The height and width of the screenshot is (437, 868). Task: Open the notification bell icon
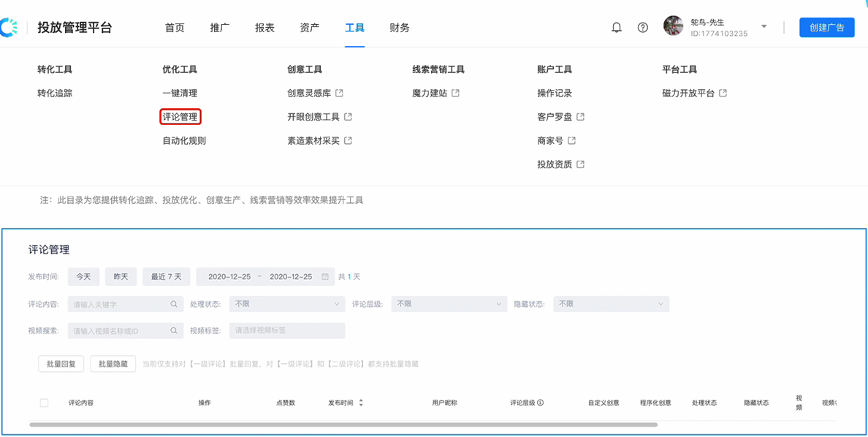(x=616, y=27)
